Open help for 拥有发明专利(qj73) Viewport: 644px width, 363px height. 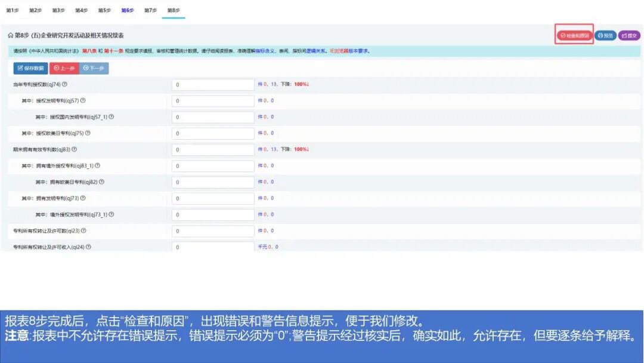(83, 197)
